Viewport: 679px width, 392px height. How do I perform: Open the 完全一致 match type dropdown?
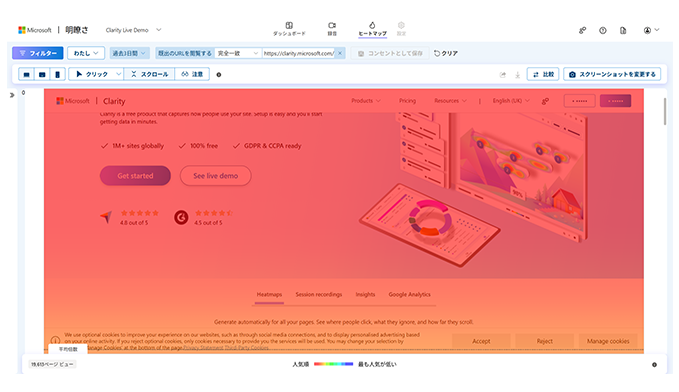point(238,53)
